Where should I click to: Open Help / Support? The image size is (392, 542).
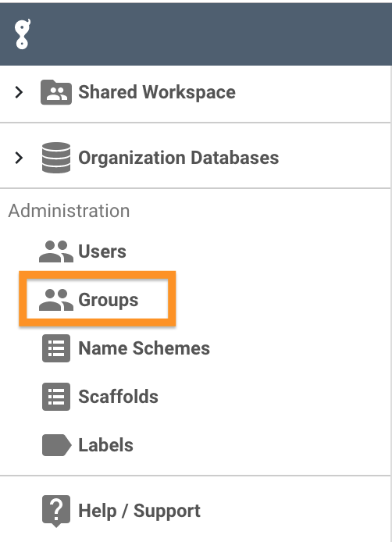coord(139,511)
